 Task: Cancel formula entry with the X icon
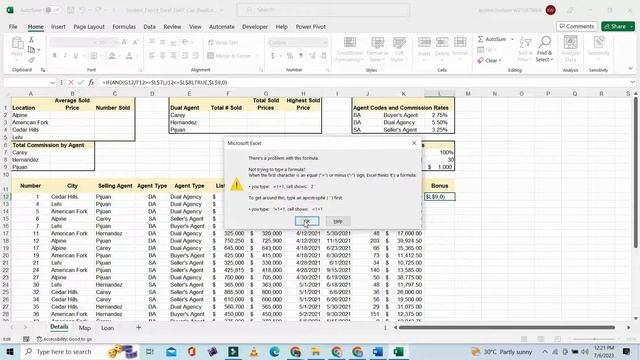click(x=71, y=82)
